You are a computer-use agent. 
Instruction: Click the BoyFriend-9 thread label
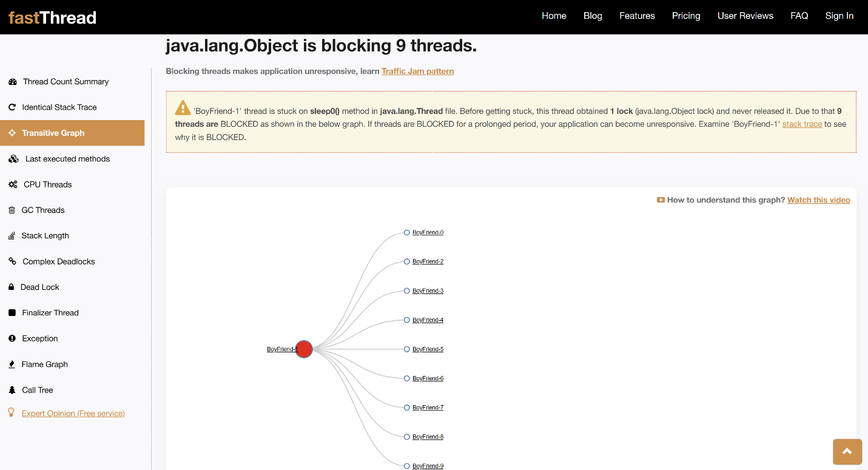(428, 466)
